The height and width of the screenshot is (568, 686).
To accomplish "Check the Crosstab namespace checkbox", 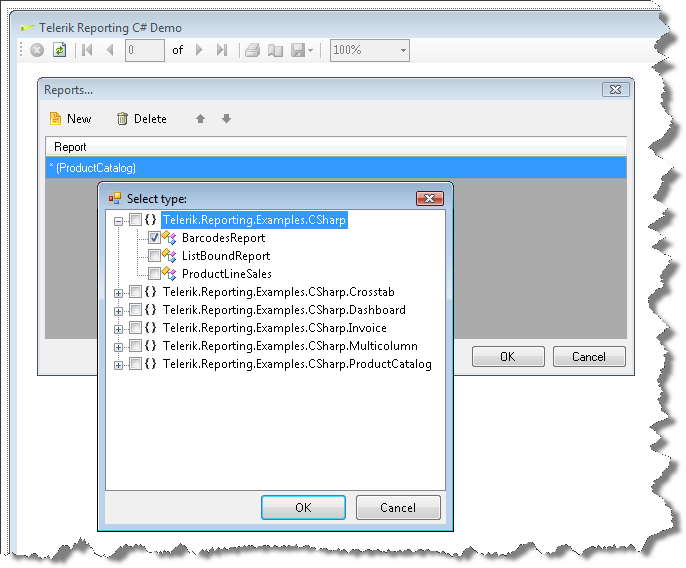I will [x=136, y=291].
